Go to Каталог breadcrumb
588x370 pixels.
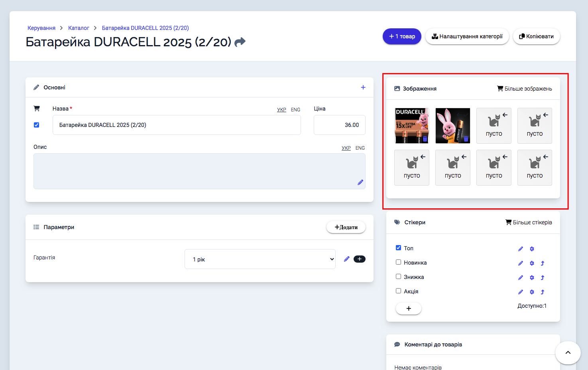[79, 28]
